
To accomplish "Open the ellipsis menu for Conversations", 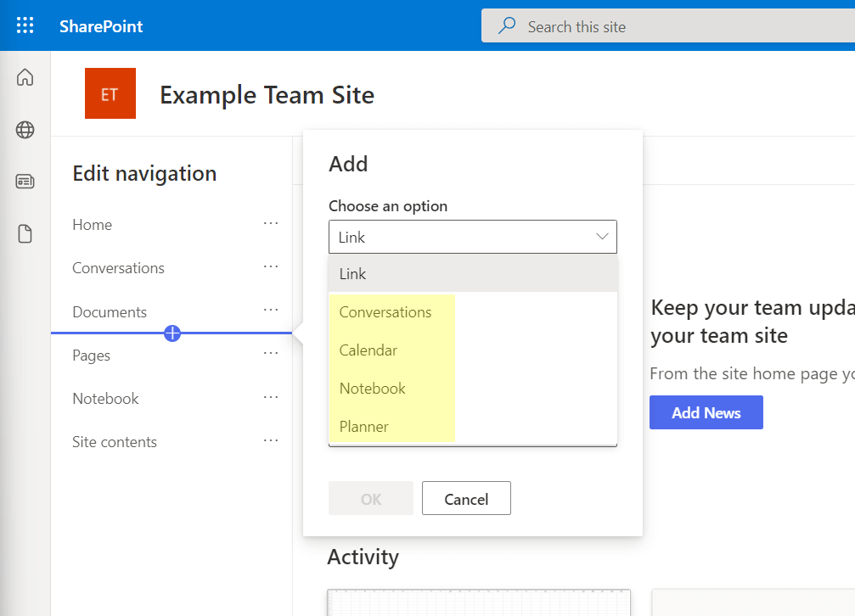I will point(271,266).
